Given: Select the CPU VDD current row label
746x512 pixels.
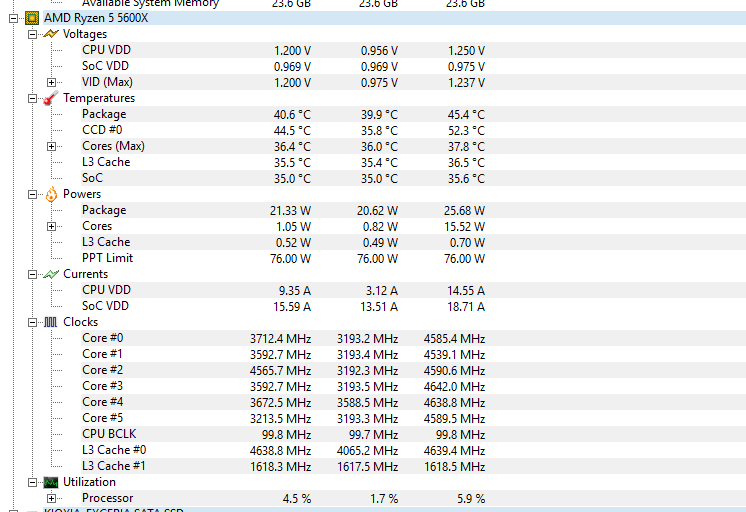Looking at the screenshot, I should click(106, 290).
